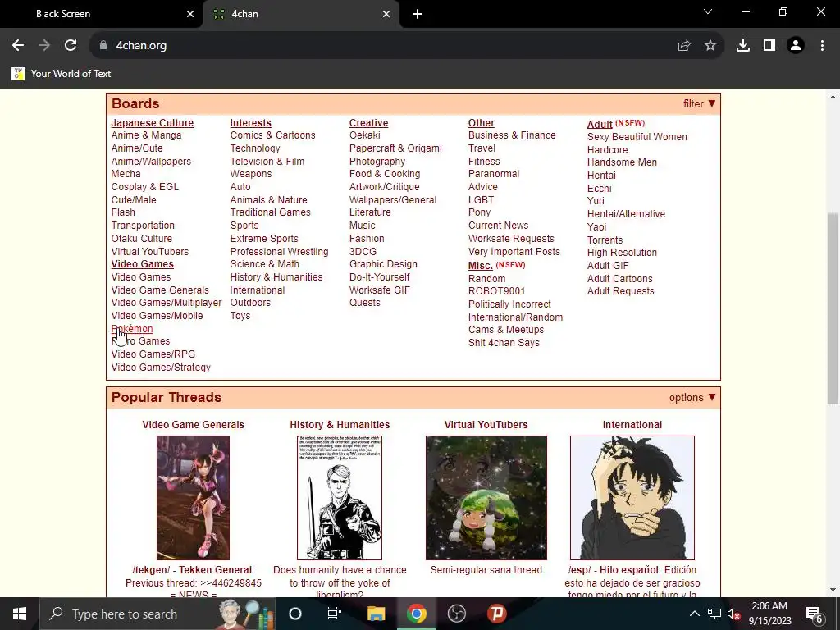840x630 pixels.
Task: Click the taskbar search box
Action: pos(157,614)
